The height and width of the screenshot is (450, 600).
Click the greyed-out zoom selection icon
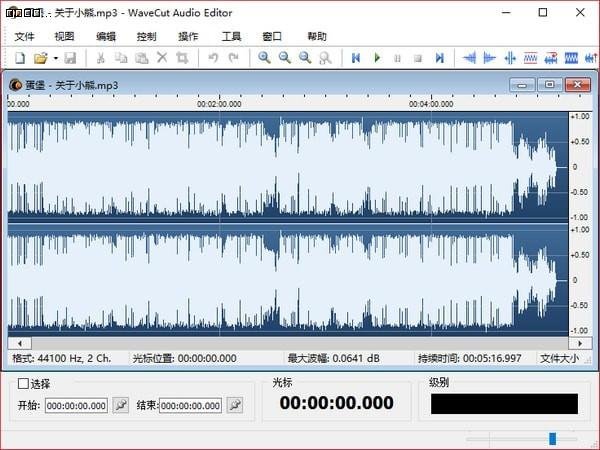(325, 58)
